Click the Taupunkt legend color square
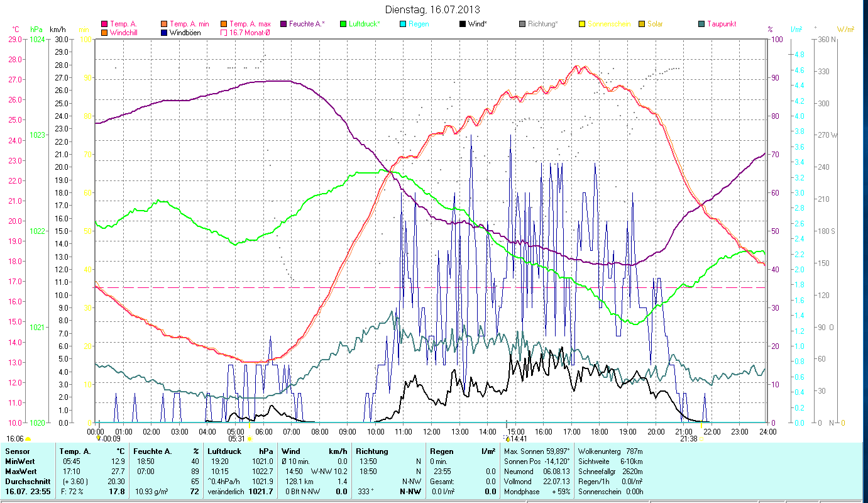This screenshot has height=503, width=868. coord(701,25)
